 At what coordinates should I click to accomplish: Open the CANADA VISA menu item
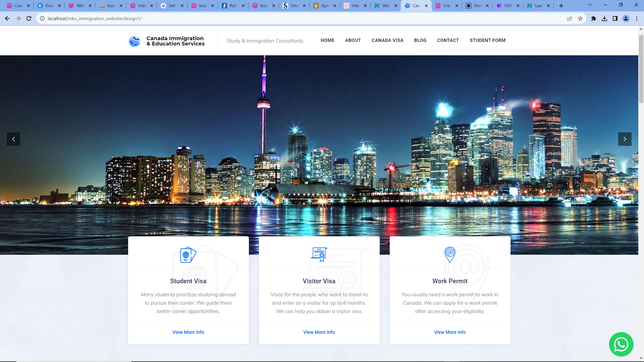coord(387,40)
